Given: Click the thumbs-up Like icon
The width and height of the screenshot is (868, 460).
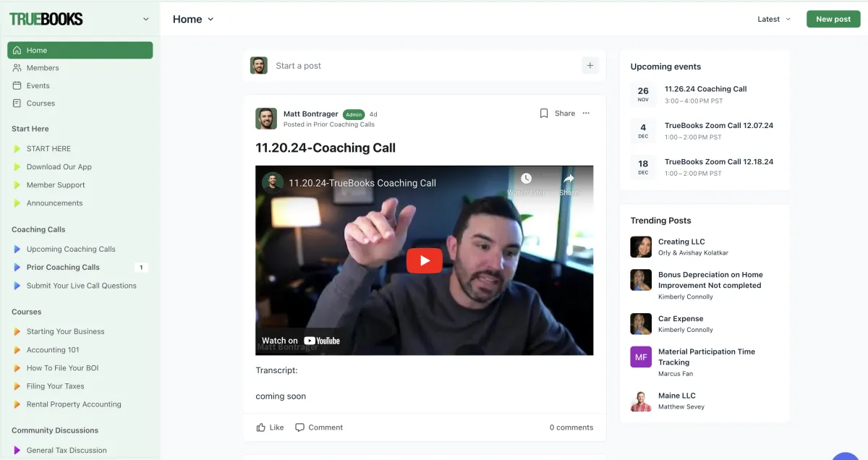Looking at the screenshot, I should coord(261,427).
